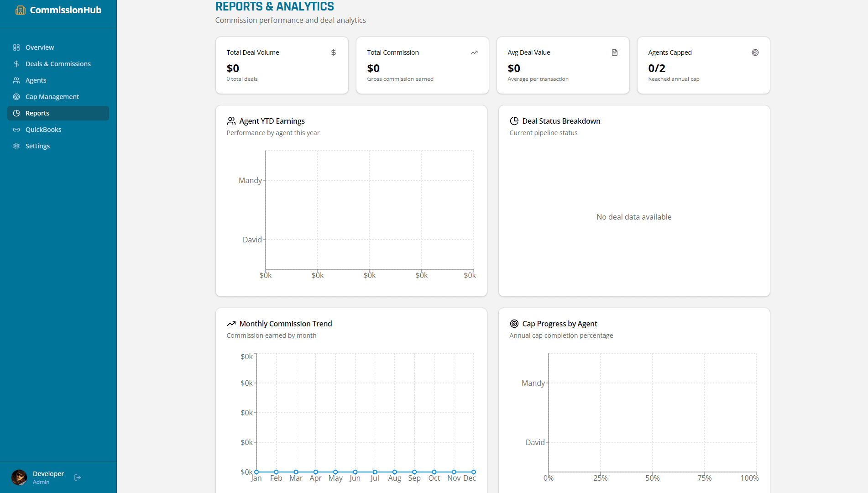Click the link icon beside QuickBooks

point(16,130)
